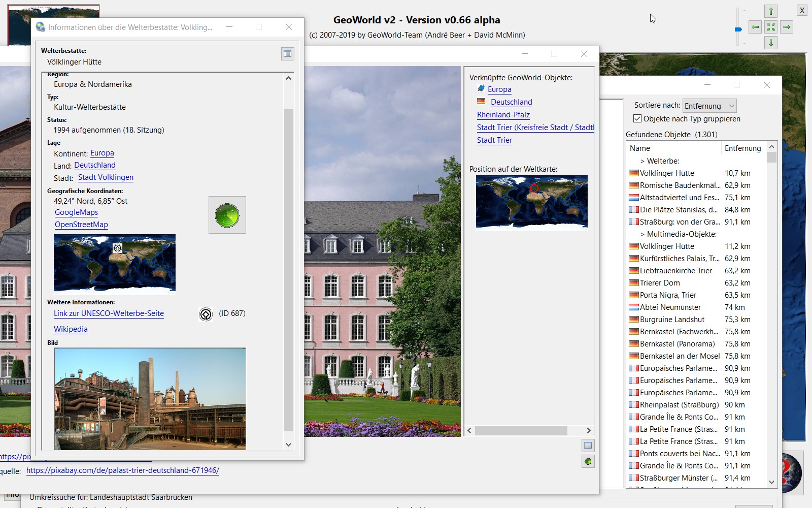Click the Rheinland-Pfalz linked object
812x508 pixels.
click(x=503, y=115)
